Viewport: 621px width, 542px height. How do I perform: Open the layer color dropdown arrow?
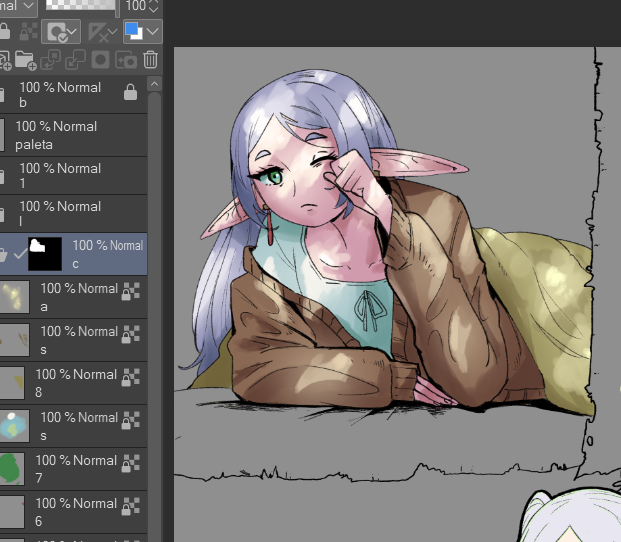(153, 31)
